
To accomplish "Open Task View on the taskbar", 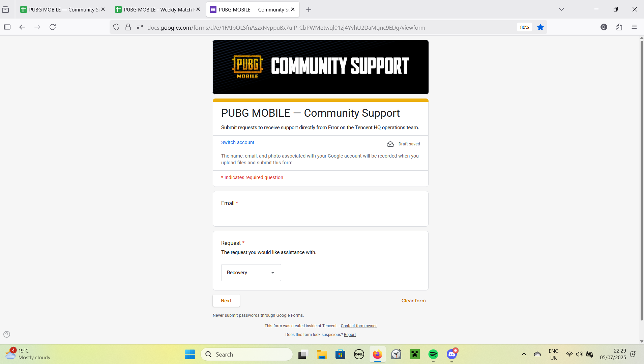I will 303,354.
